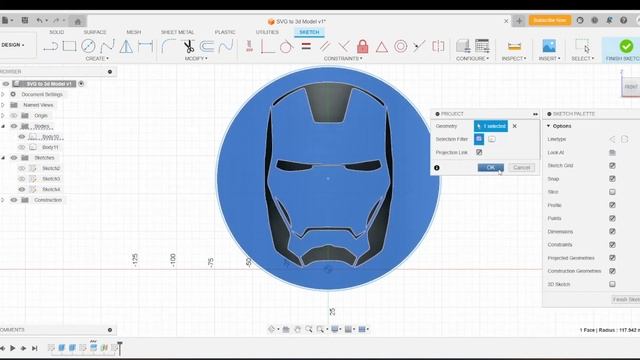Click OK in the Project dialog
The width and height of the screenshot is (640, 360).
tap(491, 167)
